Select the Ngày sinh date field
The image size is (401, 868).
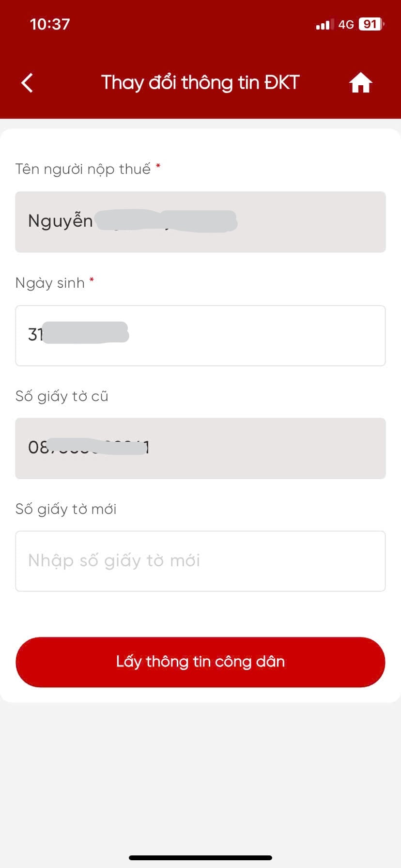(x=200, y=336)
